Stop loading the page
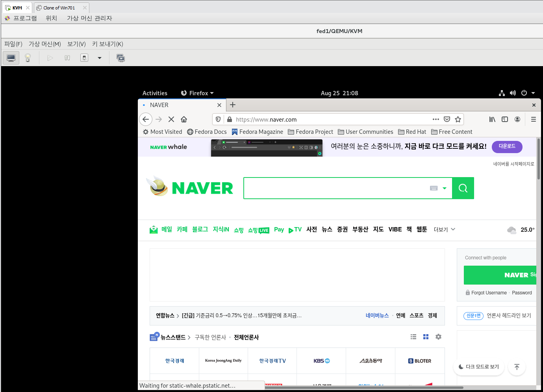 point(171,119)
